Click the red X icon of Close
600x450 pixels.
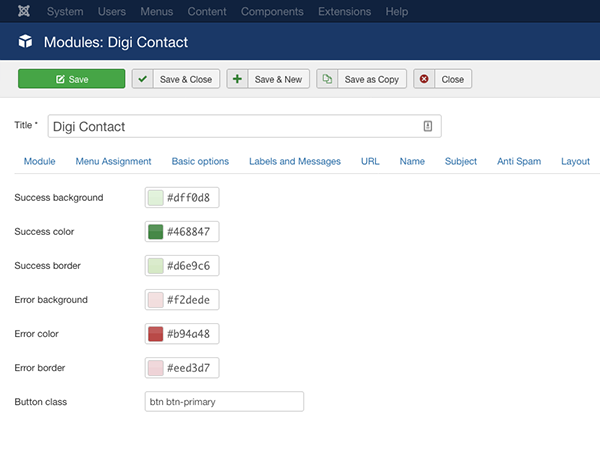(x=424, y=79)
